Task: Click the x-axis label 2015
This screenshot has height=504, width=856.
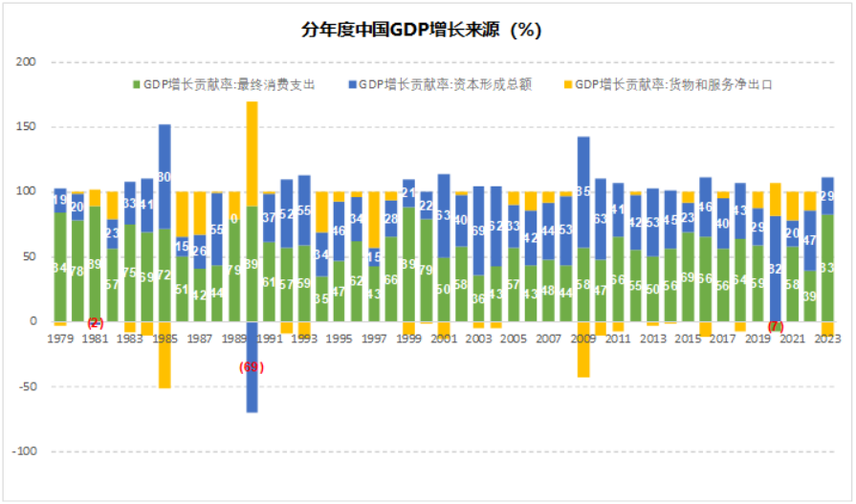Action: (688, 340)
